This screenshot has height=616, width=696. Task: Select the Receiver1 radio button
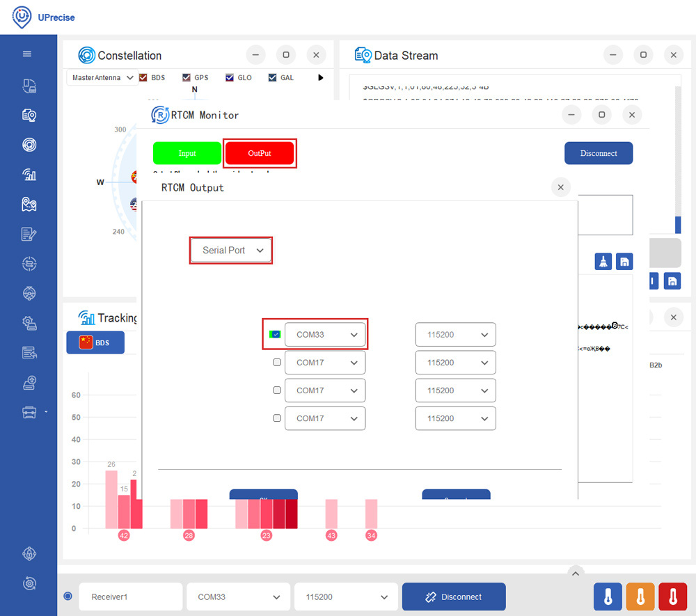[x=68, y=597]
